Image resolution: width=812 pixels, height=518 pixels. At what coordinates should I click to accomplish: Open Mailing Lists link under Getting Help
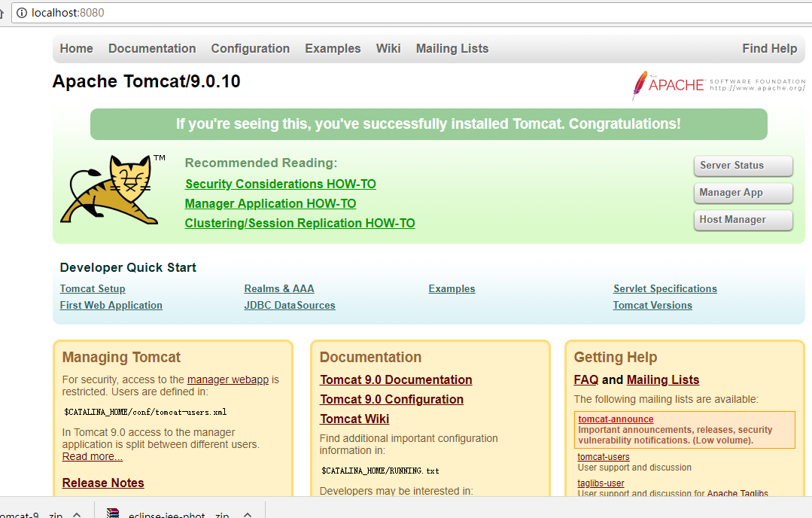pos(663,379)
